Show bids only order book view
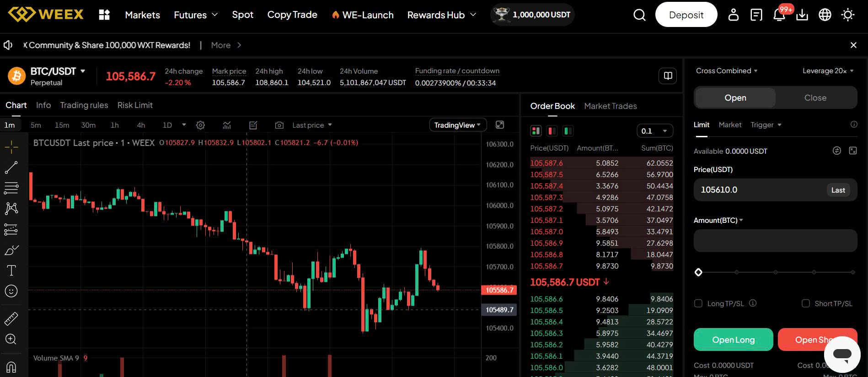The width and height of the screenshot is (868, 377). [568, 131]
